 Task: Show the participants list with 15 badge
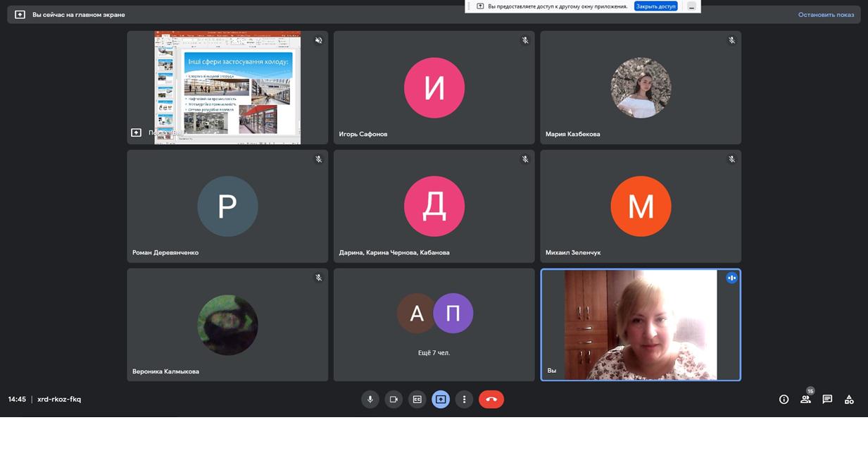[805, 400]
